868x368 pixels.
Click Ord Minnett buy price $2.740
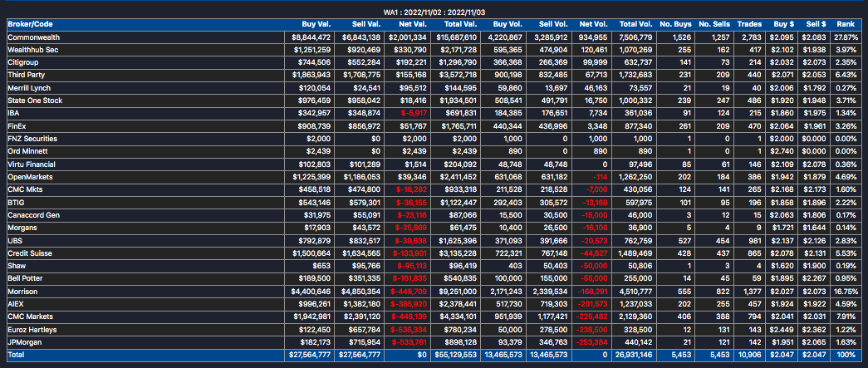point(783,152)
